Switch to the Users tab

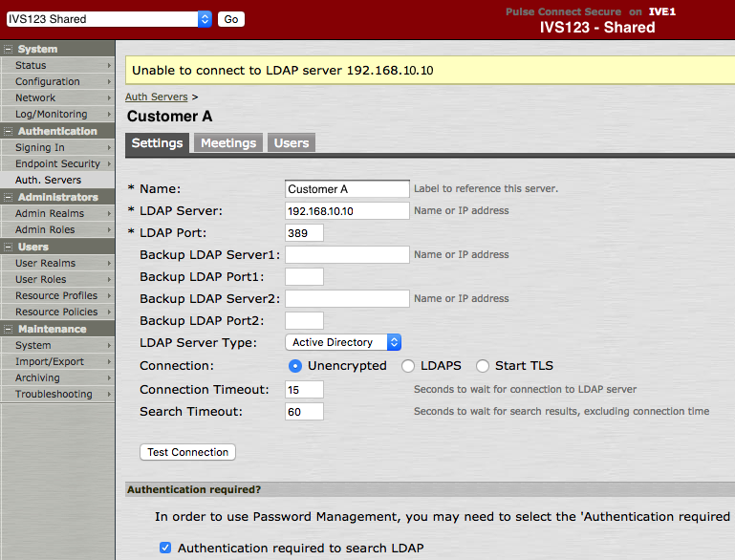coord(292,143)
